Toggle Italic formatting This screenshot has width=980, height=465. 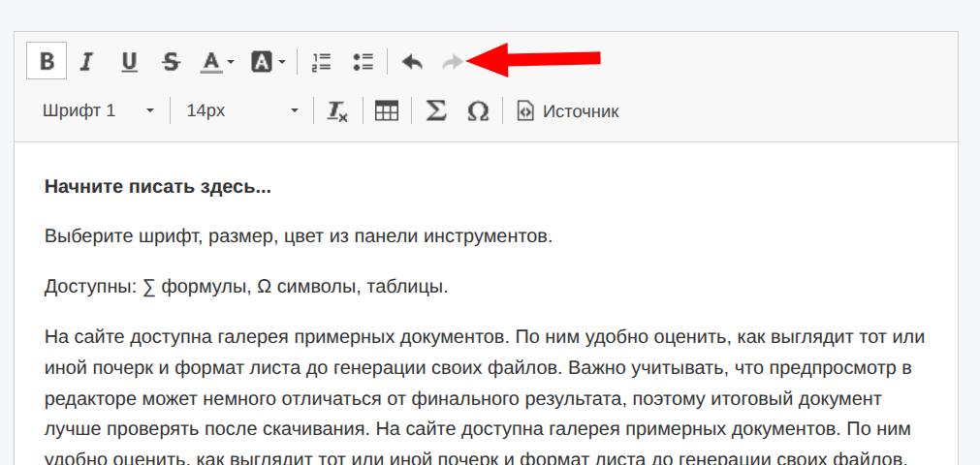[87, 61]
